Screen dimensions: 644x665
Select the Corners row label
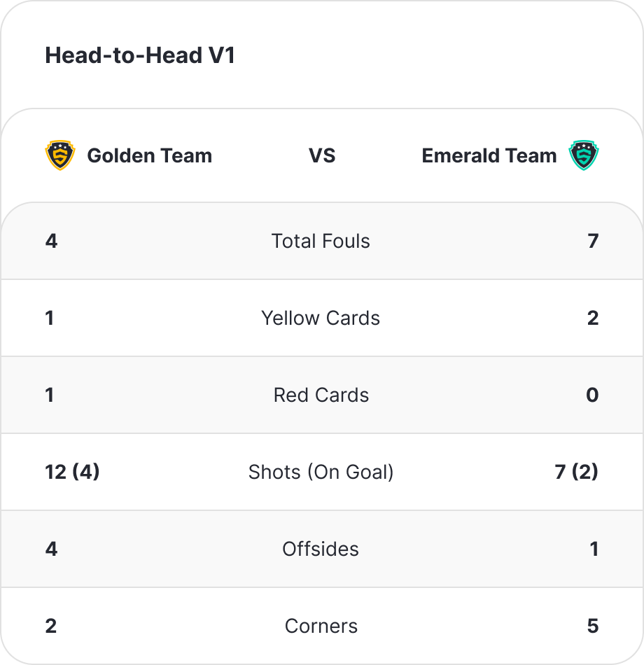pyautogui.click(x=321, y=626)
